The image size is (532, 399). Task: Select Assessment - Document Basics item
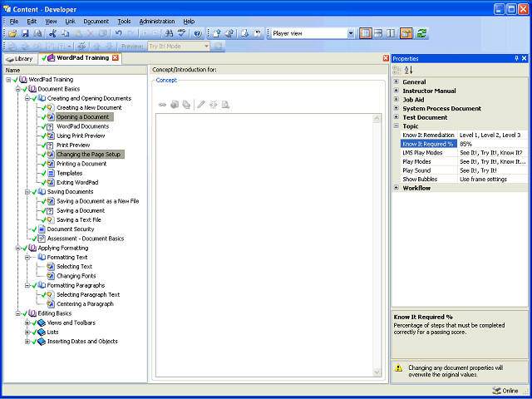point(86,239)
